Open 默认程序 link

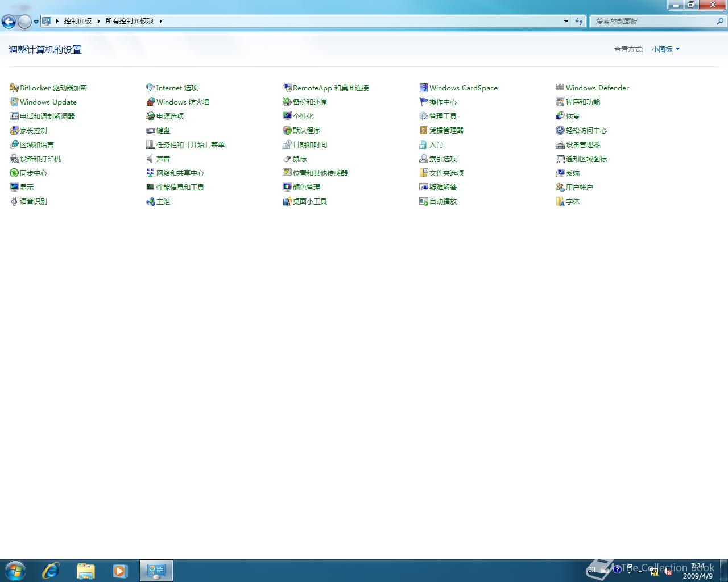pos(307,130)
